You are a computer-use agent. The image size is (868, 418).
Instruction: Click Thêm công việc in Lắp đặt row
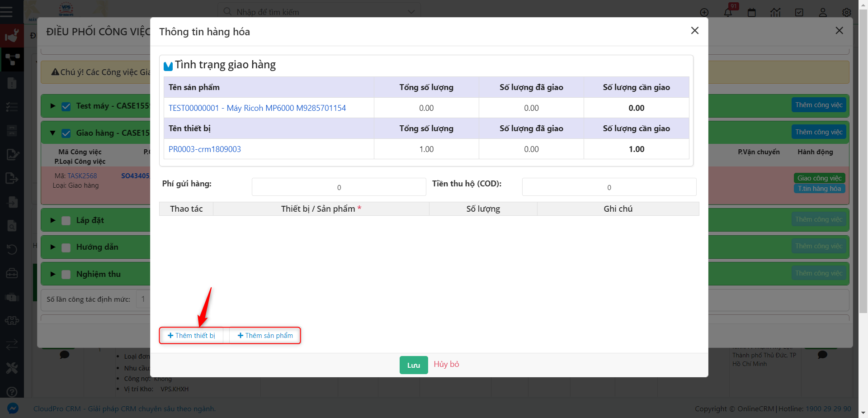(819, 219)
